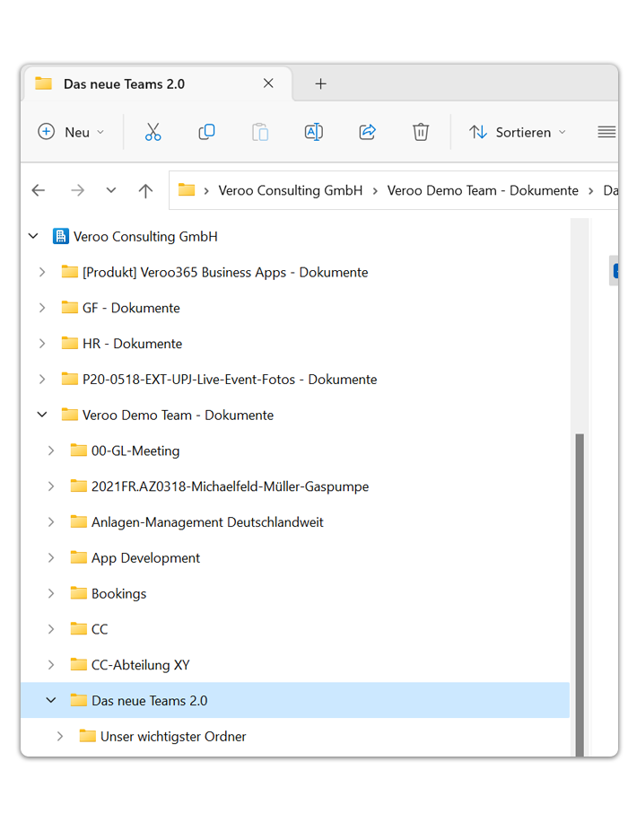
Task: Select CC-Abteilung XY folder
Action: pyautogui.click(x=140, y=665)
